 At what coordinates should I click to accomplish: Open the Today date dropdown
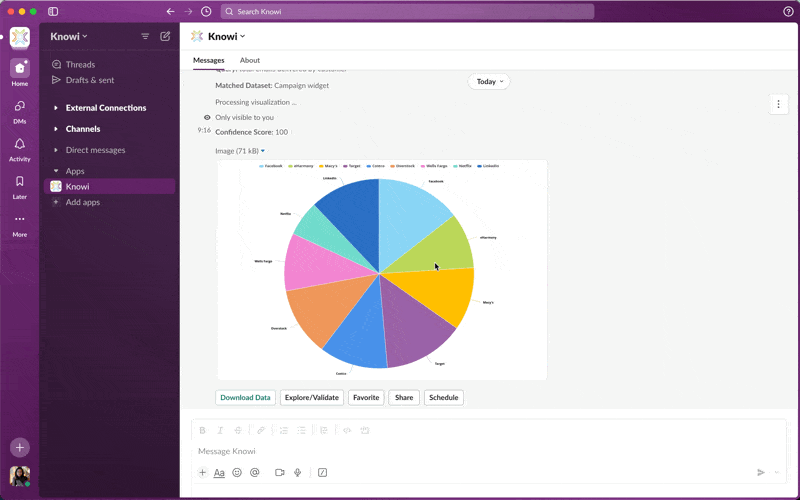point(489,82)
